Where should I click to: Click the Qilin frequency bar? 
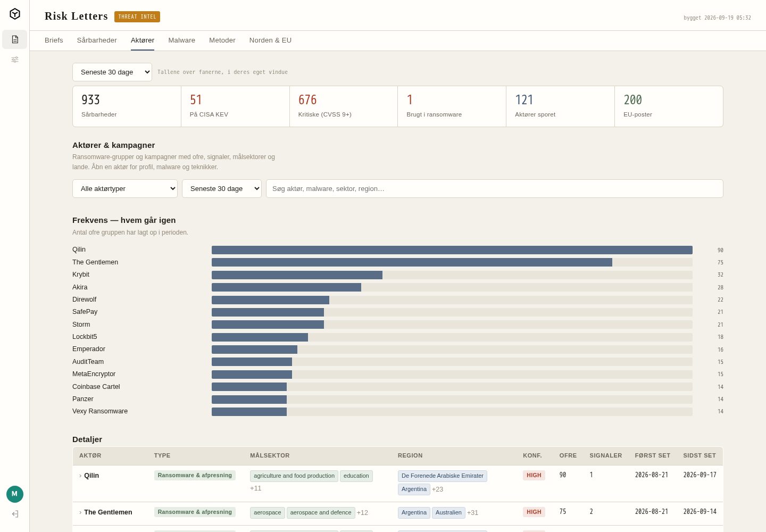click(x=452, y=250)
